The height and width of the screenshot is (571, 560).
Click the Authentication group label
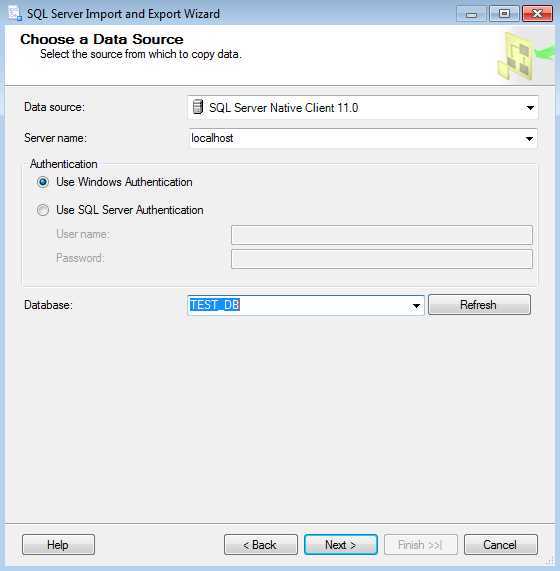[64, 164]
